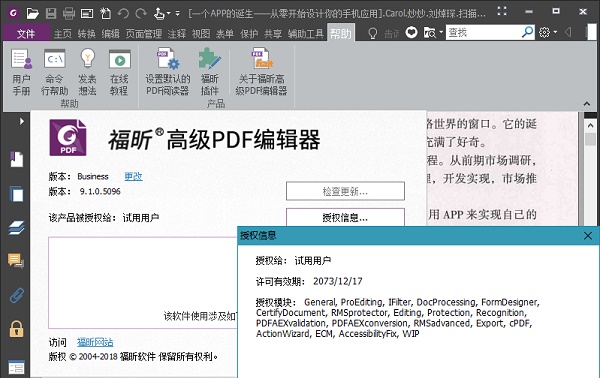
Task: Open the form fields panel in the sidebar
Action: point(16,367)
